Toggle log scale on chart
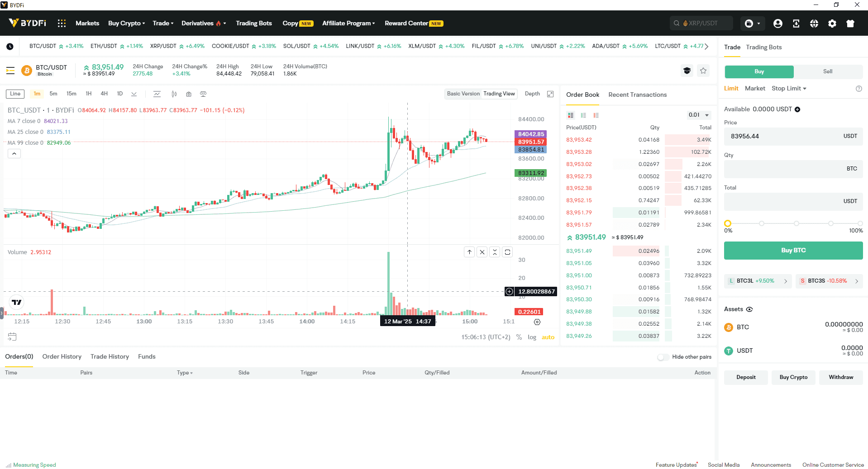 pyautogui.click(x=532, y=337)
